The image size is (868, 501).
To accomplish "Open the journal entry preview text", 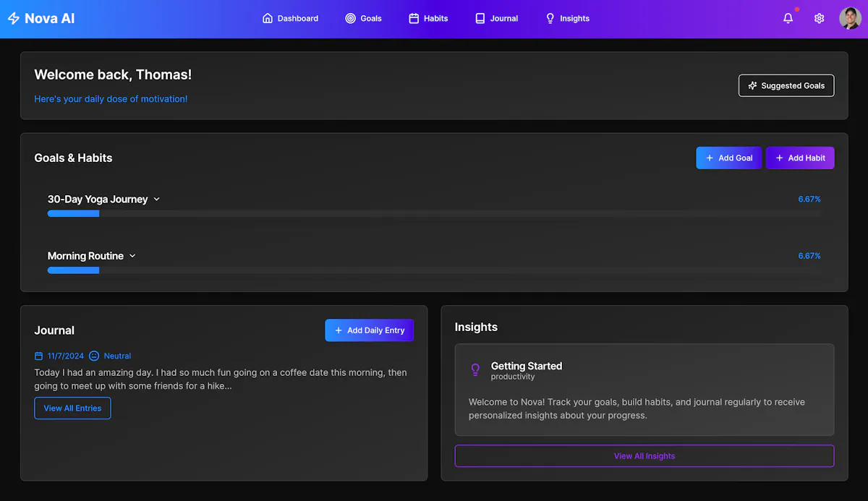I will pyautogui.click(x=221, y=380).
